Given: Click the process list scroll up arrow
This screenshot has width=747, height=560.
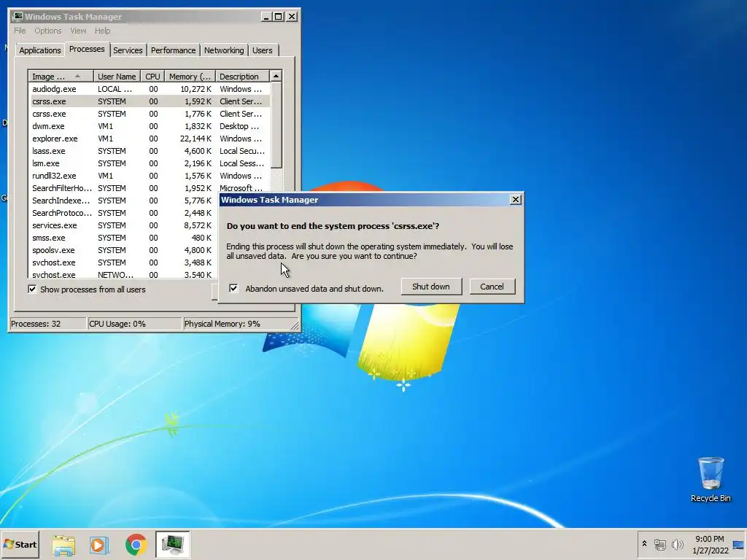Looking at the screenshot, I should pyautogui.click(x=276, y=76).
